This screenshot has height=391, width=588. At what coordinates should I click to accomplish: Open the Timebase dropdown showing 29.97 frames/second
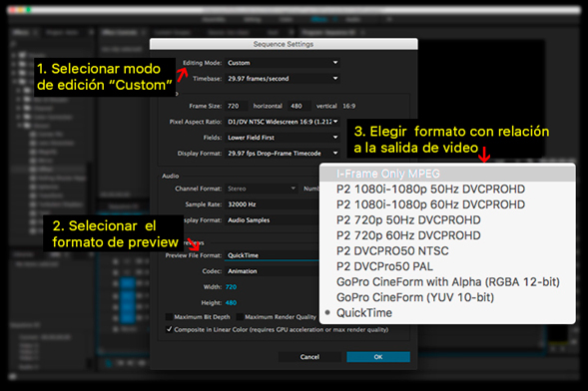pyautogui.click(x=283, y=79)
